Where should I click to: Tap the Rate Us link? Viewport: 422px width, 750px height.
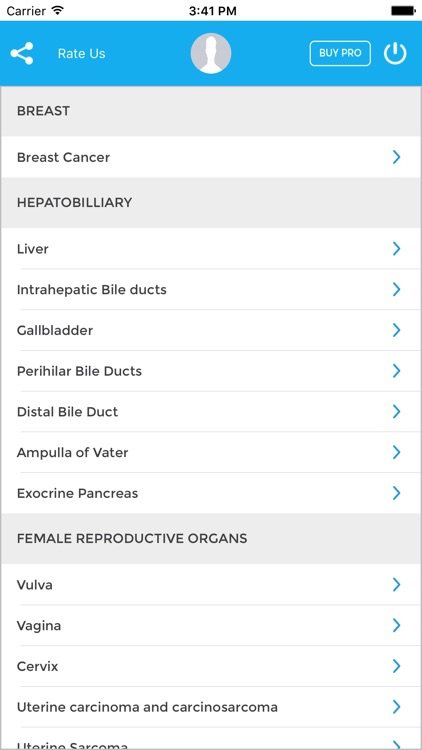(81, 54)
